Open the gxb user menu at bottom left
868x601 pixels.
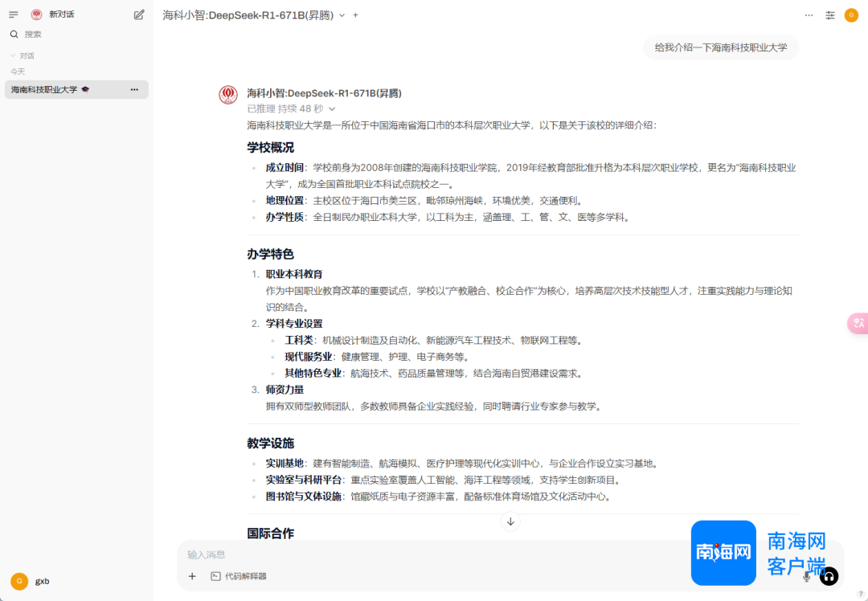31,581
